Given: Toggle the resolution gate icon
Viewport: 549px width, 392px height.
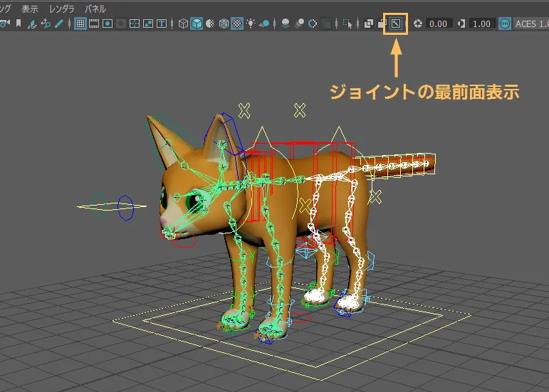Looking at the screenshot, I should tap(108, 23).
